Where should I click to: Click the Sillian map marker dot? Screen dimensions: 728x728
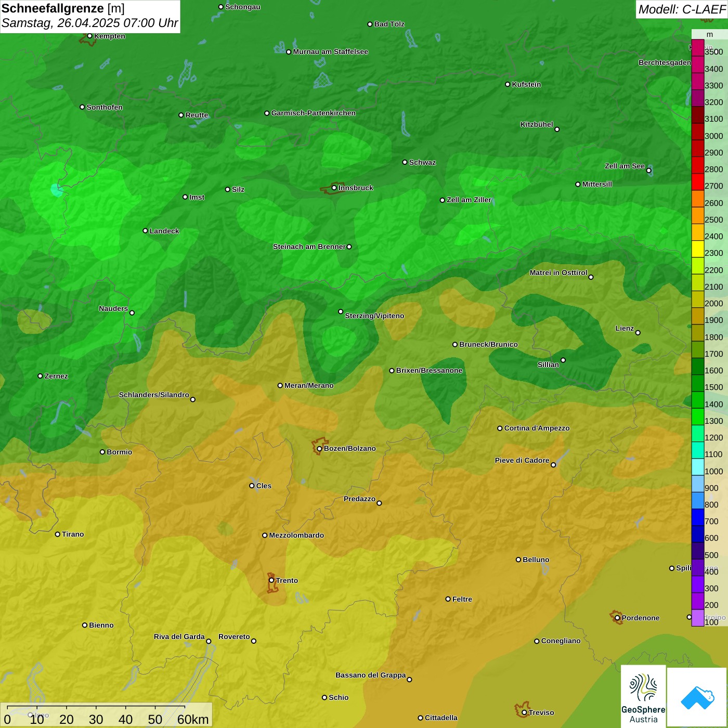pos(563,360)
